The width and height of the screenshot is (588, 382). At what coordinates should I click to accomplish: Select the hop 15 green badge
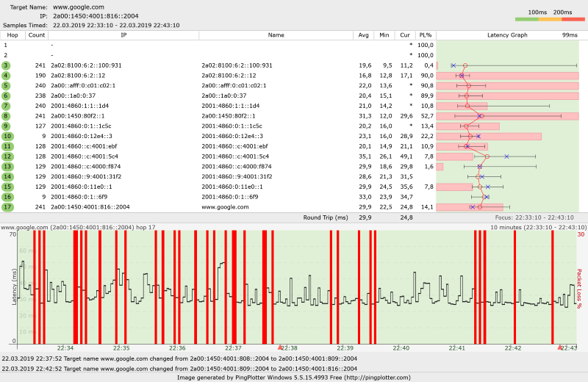[x=7, y=187]
